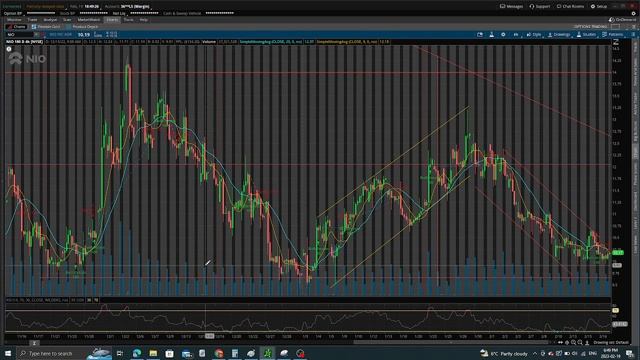Viewport: 640px width, 360px height.
Task: Open the Help tab
Action: tap(144, 20)
